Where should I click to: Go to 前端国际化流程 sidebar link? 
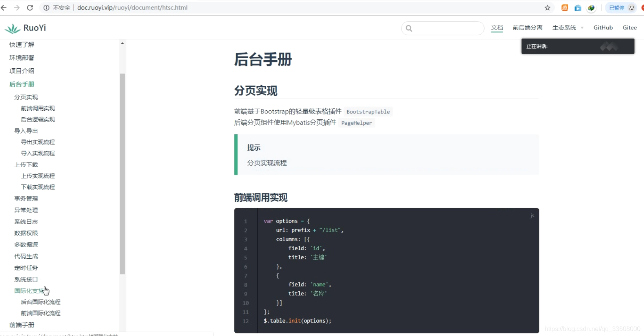pyautogui.click(x=40, y=313)
